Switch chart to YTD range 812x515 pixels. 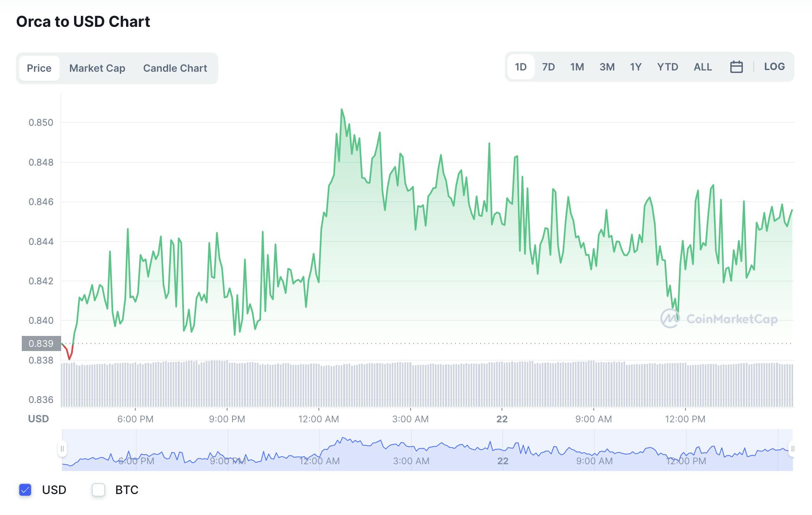tap(667, 67)
